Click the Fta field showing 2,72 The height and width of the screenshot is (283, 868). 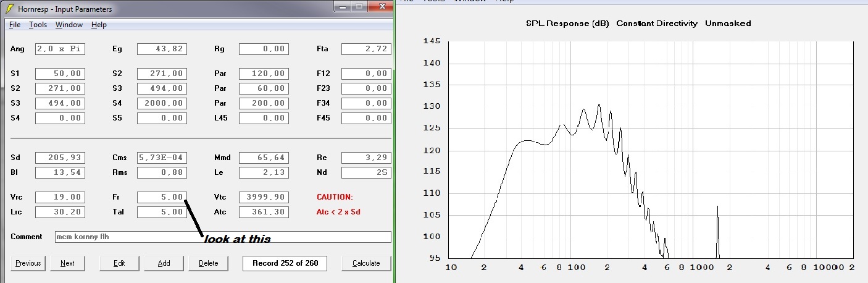tap(366, 49)
